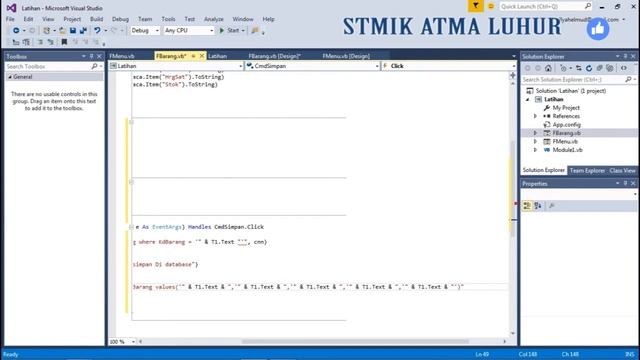Image resolution: width=640 pixels, height=360 pixels.
Task: Open the Debug menu
Action: coord(120,19)
